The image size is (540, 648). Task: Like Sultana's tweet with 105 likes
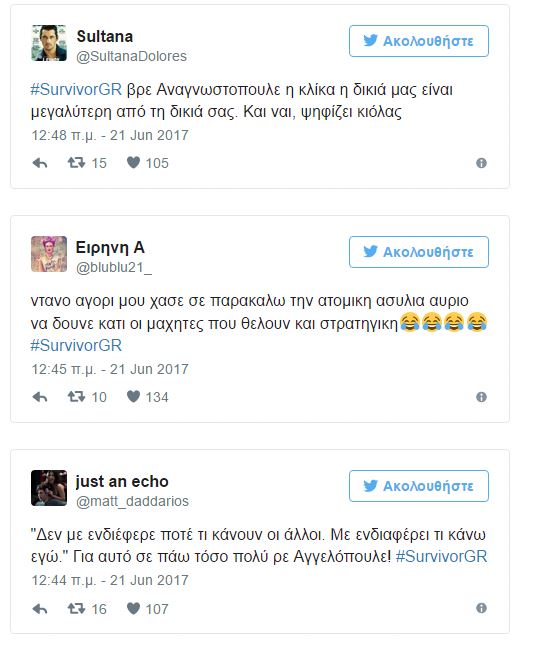(133, 163)
